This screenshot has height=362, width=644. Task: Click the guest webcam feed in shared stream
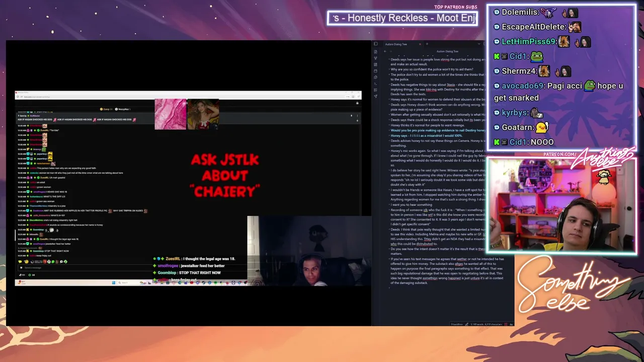[x=309, y=251]
